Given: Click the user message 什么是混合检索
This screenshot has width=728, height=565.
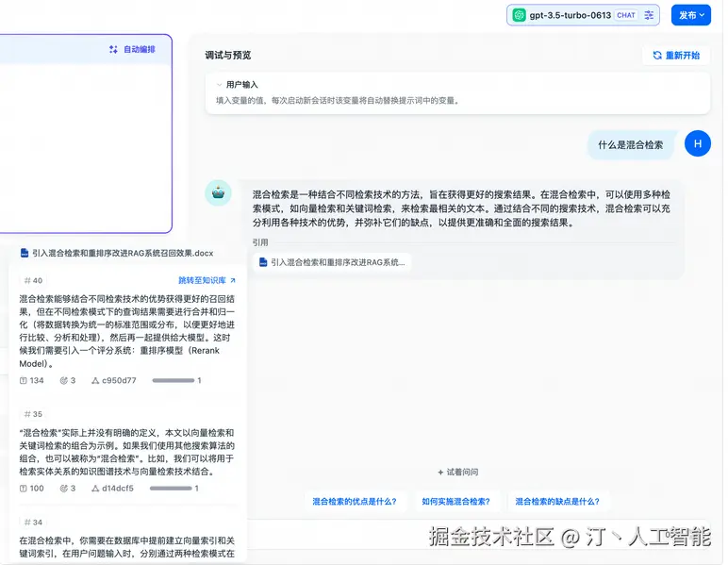Looking at the screenshot, I should pos(630,145).
